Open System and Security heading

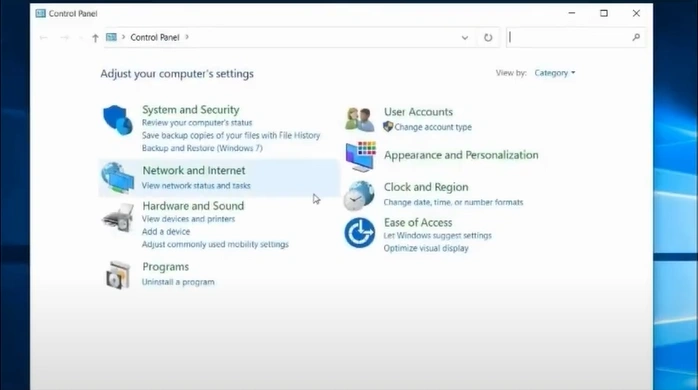pos(191,110)
